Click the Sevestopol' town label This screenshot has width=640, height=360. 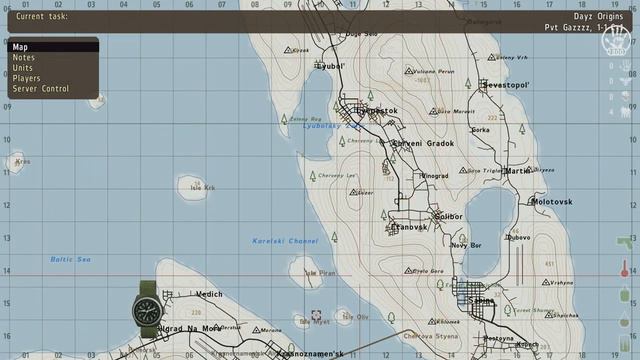(506, 85)
